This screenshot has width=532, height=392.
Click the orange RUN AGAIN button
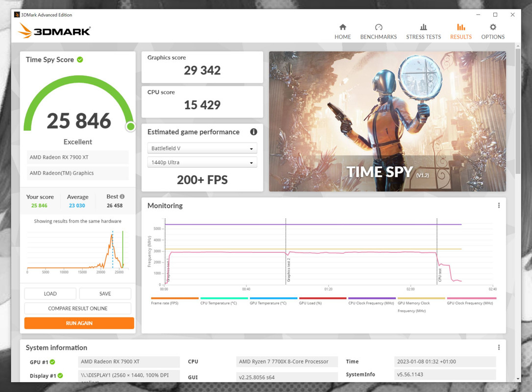point(79,323)
